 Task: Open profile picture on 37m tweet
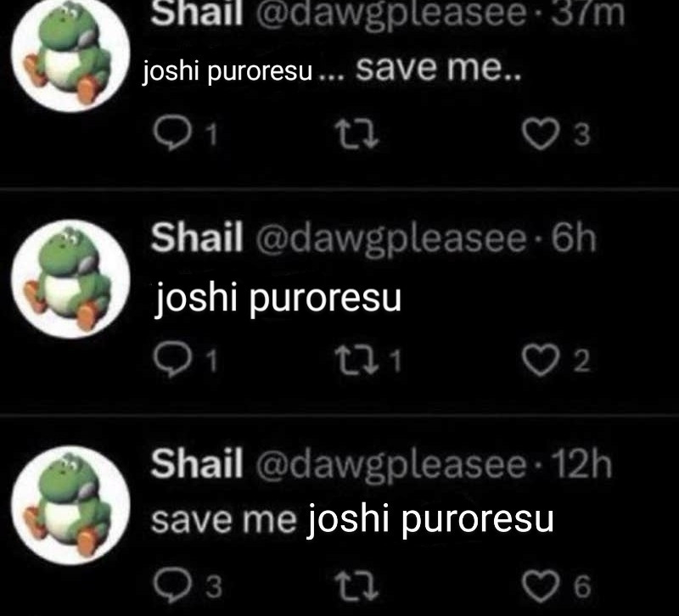tap(70, 53)
